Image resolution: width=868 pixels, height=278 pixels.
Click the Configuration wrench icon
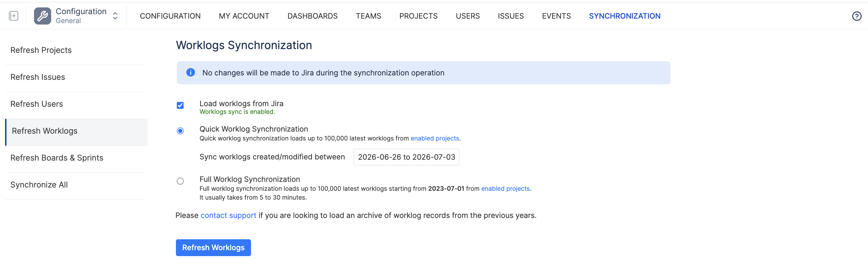point(43,16)
